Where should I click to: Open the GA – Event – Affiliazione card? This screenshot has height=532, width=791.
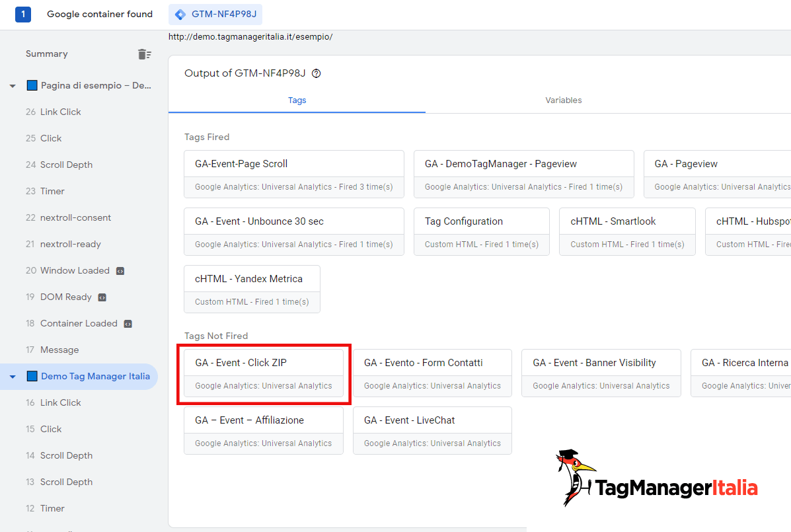click(x=264, y=431)
